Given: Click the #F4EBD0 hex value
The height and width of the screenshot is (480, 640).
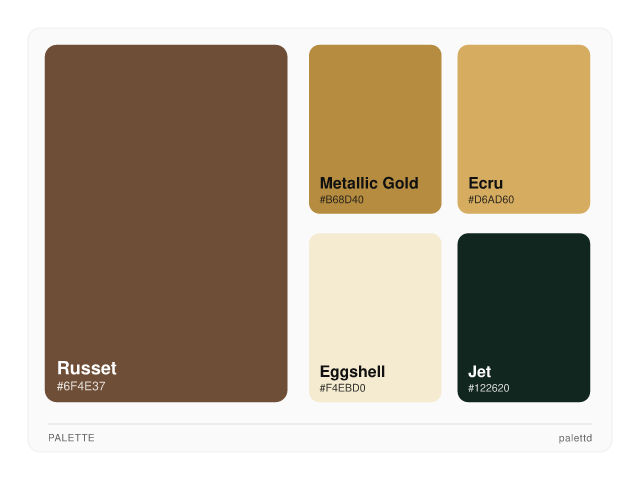Looking at the screenshot, I should [343, 388].
